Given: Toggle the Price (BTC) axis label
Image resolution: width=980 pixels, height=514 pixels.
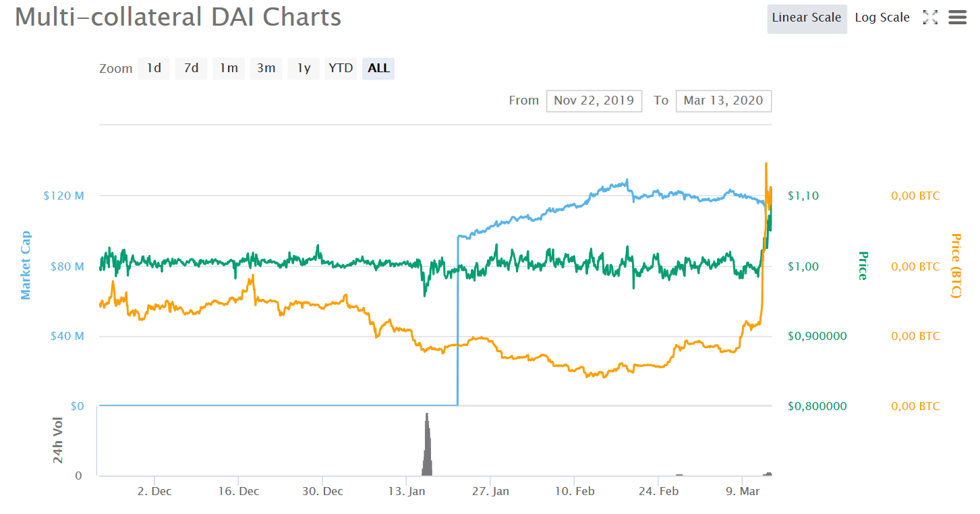Looking at the screenshot, I should 955,265.
